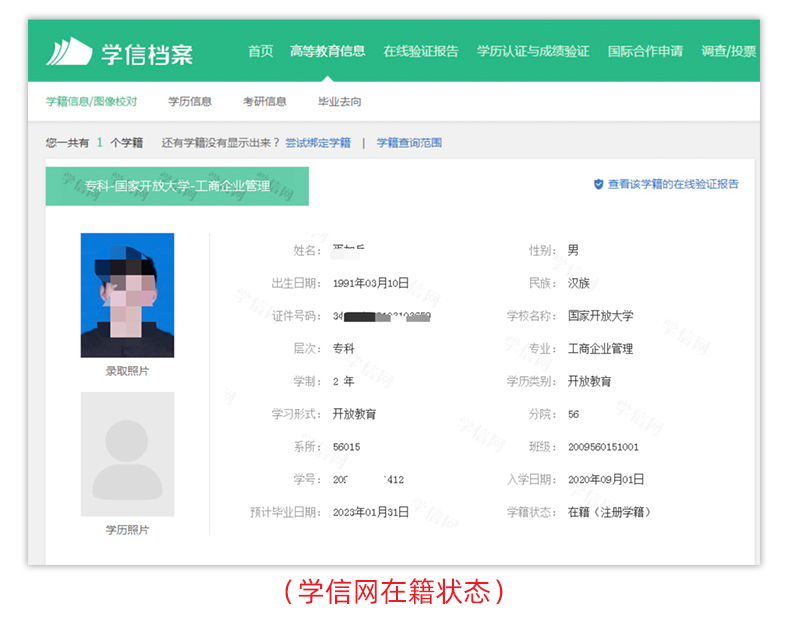Click 入学日期 value 2020年09月01日
The width and height of the screenshot is (790, 620).
[606, 480]
